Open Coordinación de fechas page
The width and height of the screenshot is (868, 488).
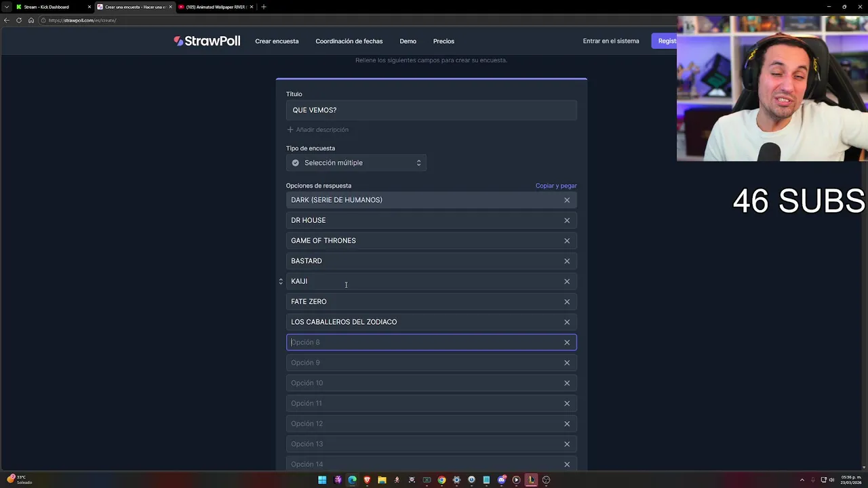(349, 41)
